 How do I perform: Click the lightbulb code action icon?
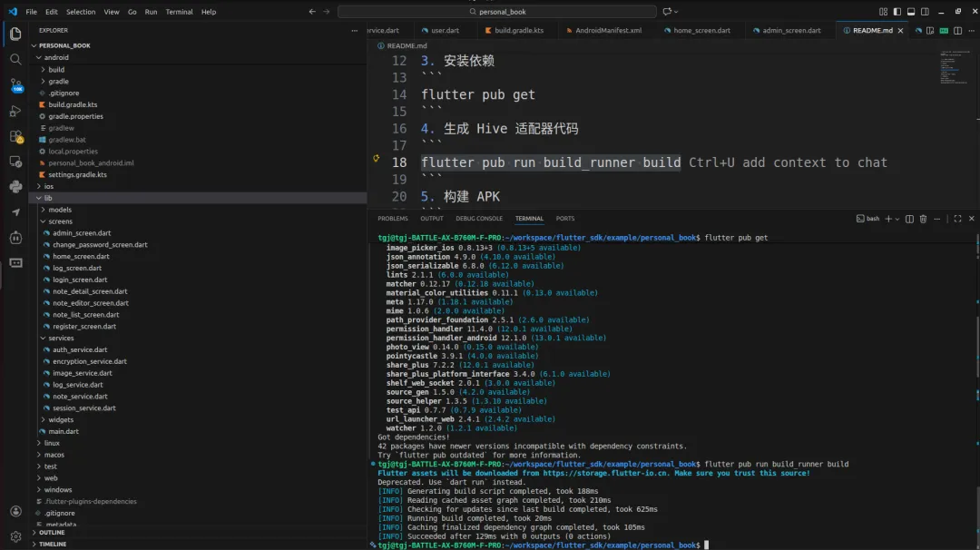[x=377, y=159]
